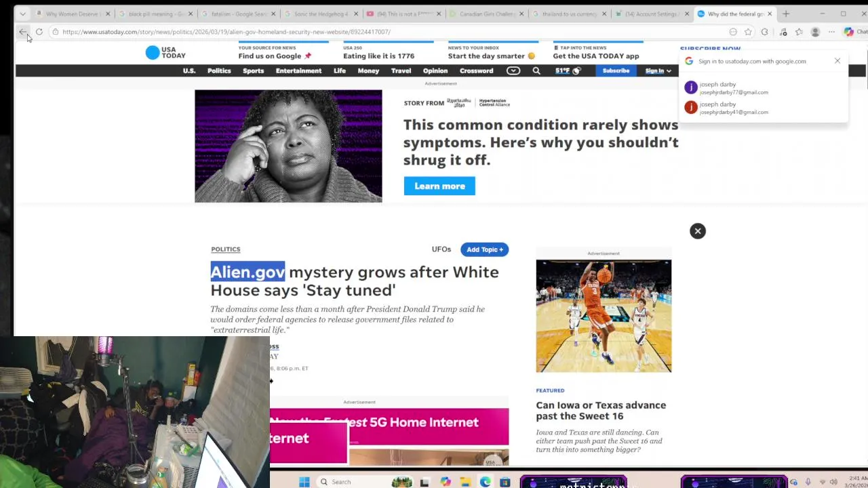Viewport: 868px width, 488px height.
Task: Open File Explorer from the taskbar
Action: [x=465, y=482]
